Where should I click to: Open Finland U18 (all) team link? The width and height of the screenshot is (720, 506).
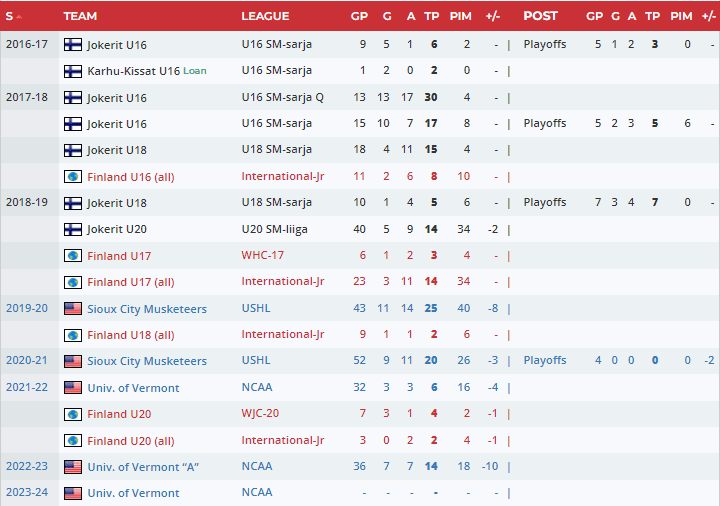(131, 334)
